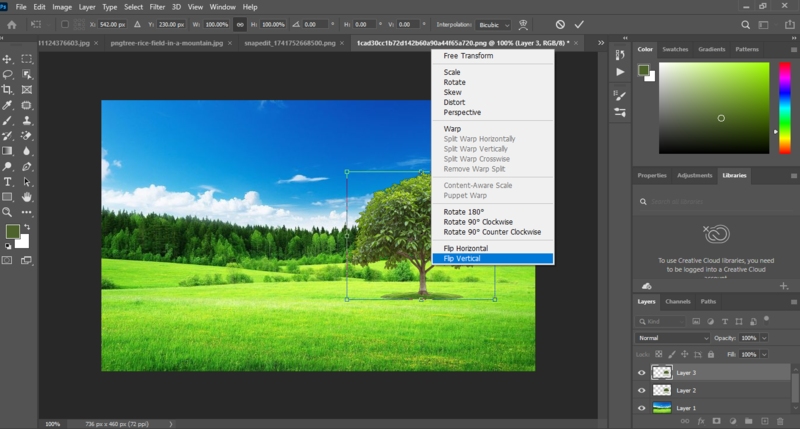Viewport: 800px width, 429px height.
Task: Toggle the width-height link (maintain aspect ratio)
Action: click(x=239, y=24)
